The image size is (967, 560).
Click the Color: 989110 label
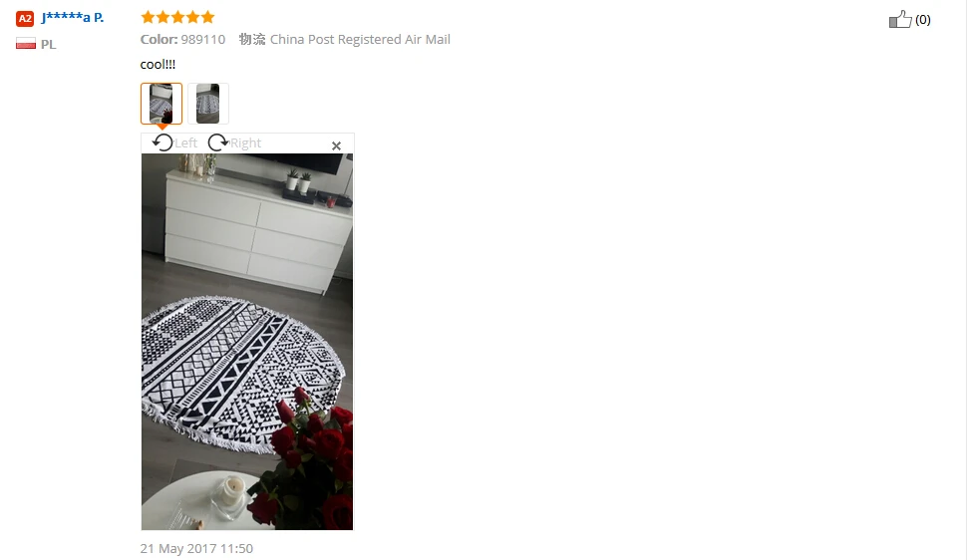tap(182, 40)
